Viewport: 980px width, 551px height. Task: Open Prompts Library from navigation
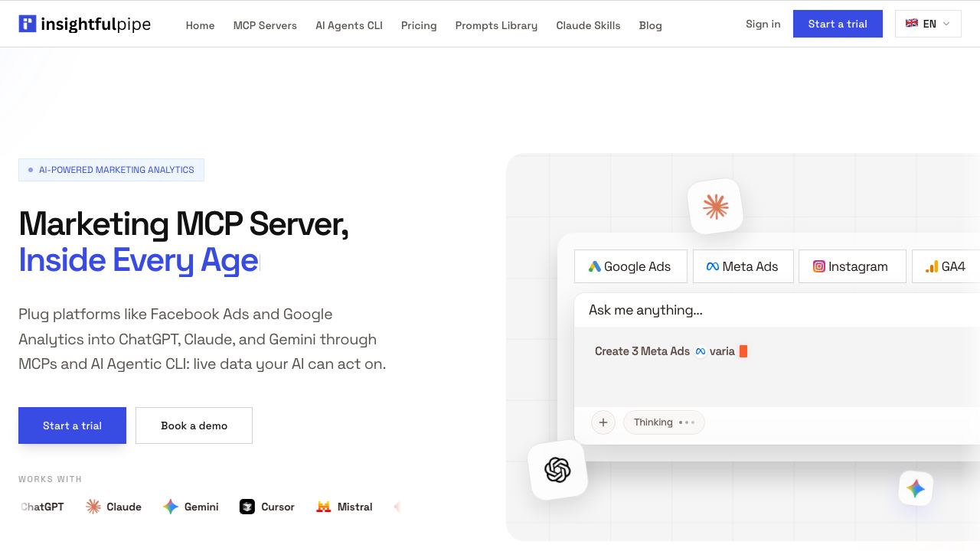(496, 25)
